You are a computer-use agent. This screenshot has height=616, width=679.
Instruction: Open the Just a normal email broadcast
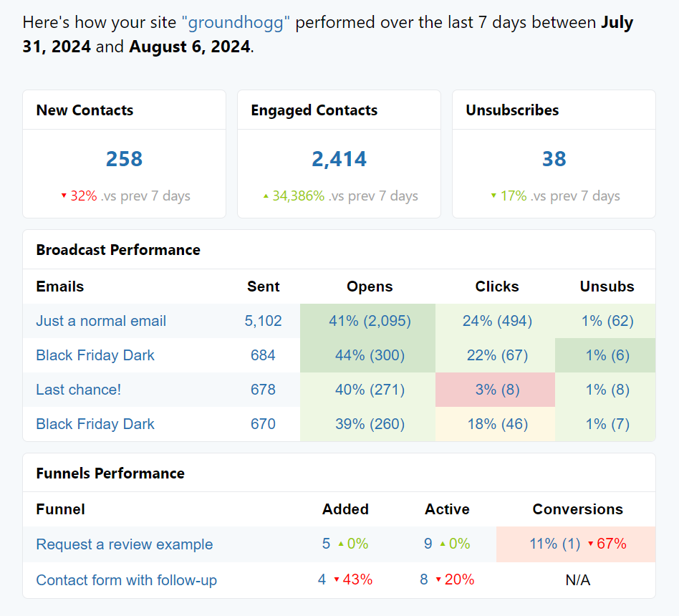click(x=101, y=321)
